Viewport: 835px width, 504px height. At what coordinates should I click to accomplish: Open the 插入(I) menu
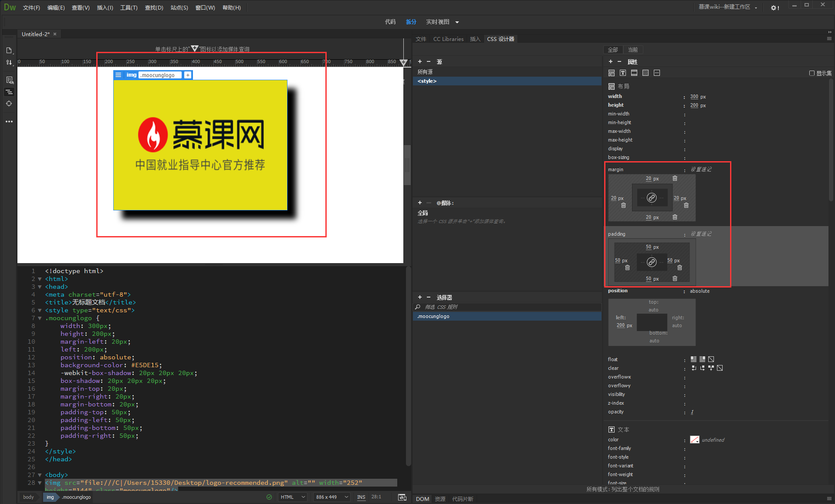click(x=105, y=8)
